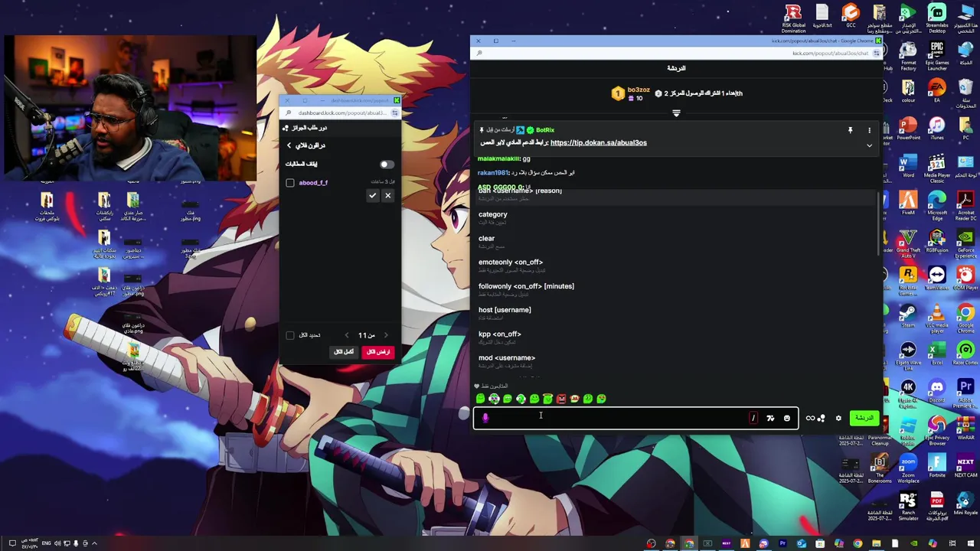980x551 pixels.
Task: Open Zoom Workplace desktop icon
Action: coord(908,468)
